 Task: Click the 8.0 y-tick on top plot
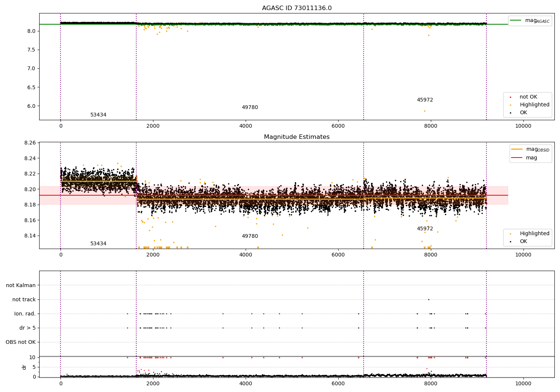coord(31,31)
